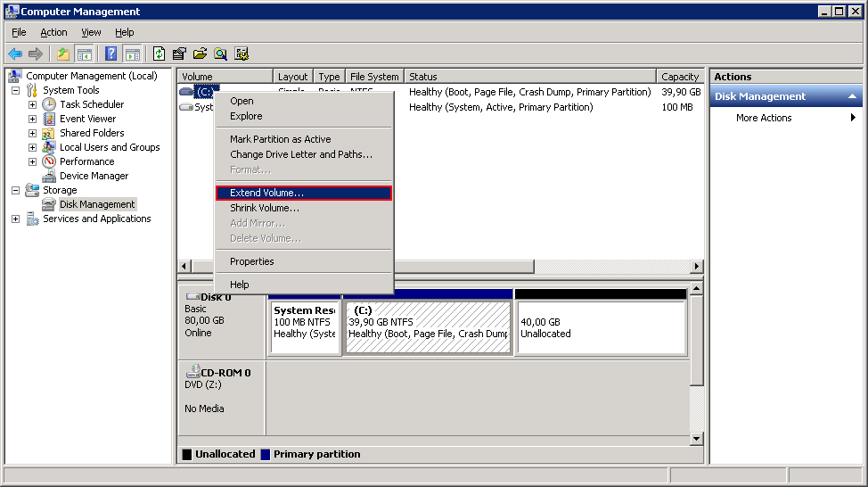This screenshot has height=487, width=868.
Task: Select the System Reserved 100 MB partition block
Action: coord(305,326)
